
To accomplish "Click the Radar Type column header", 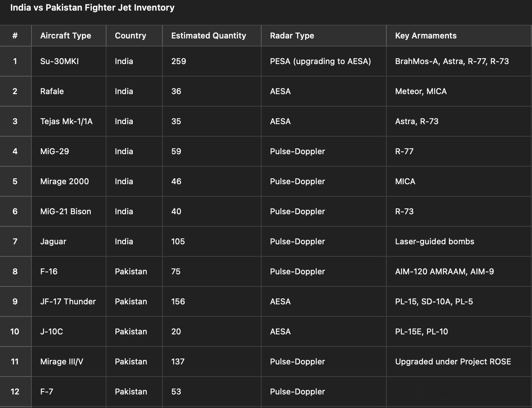I will pos(324,36).
